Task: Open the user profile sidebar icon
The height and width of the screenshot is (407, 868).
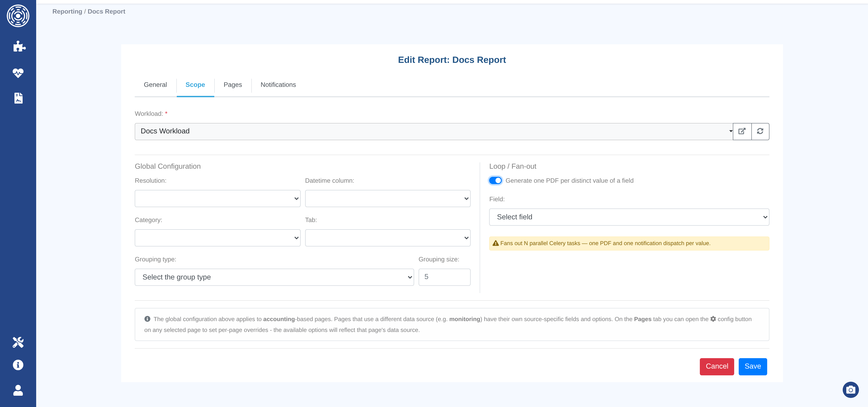Action: [18, 390]
